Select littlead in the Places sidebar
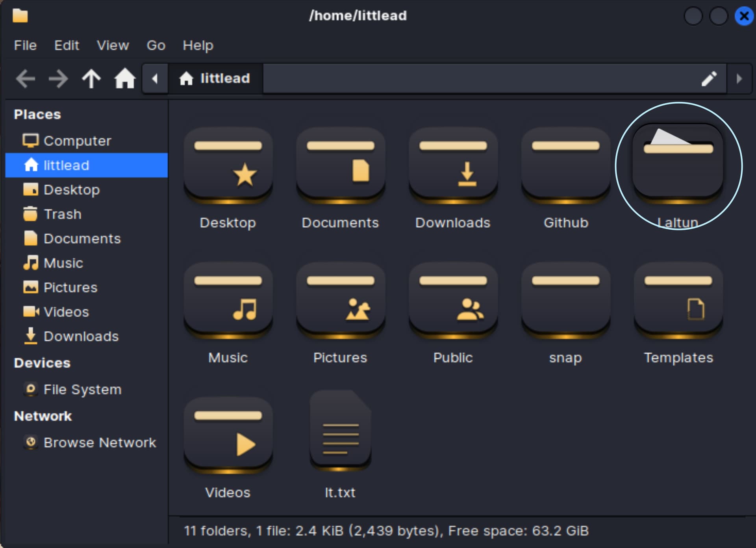Image resolution: width=756 pixels, height=548 pixels. 87,165
